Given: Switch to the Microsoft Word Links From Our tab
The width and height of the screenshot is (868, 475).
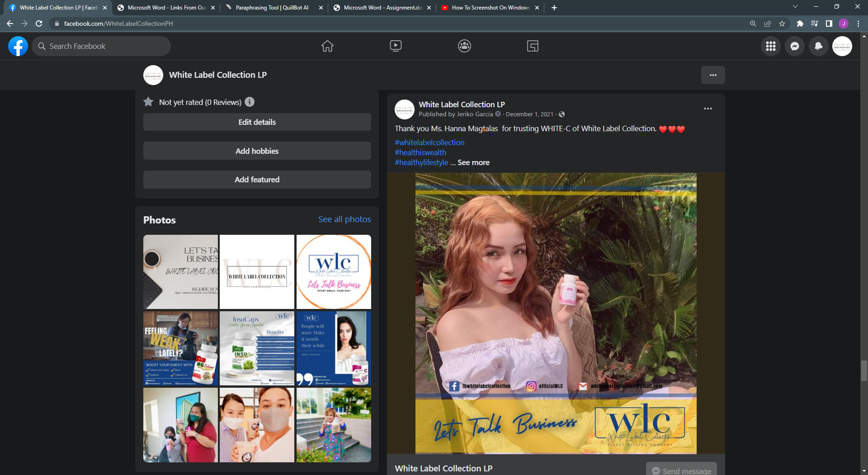Looking at the screenshot, I should coord(166,8).
